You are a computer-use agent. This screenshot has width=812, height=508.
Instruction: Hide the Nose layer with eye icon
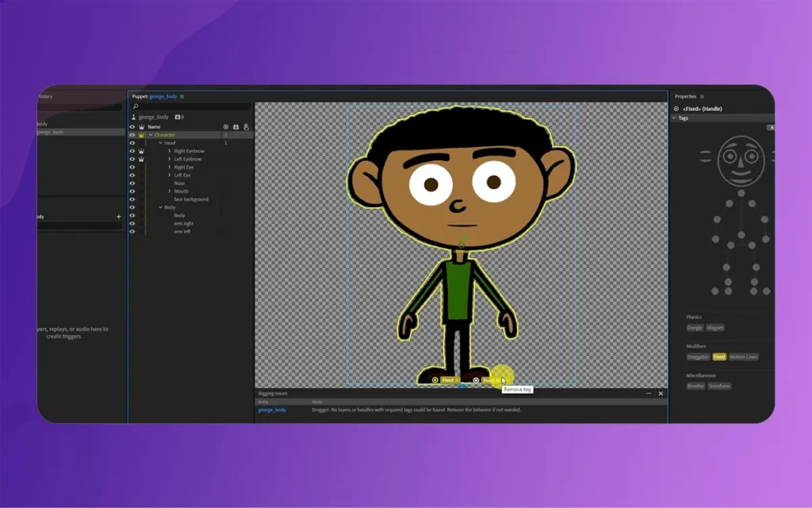pos(132,183)
